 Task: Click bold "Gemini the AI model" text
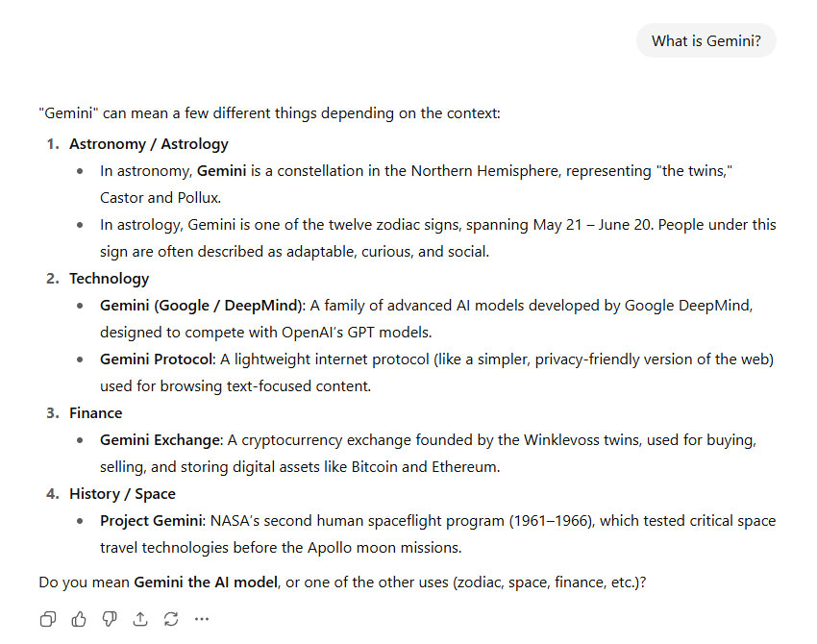pyautogui.click(x=206, y=582)
